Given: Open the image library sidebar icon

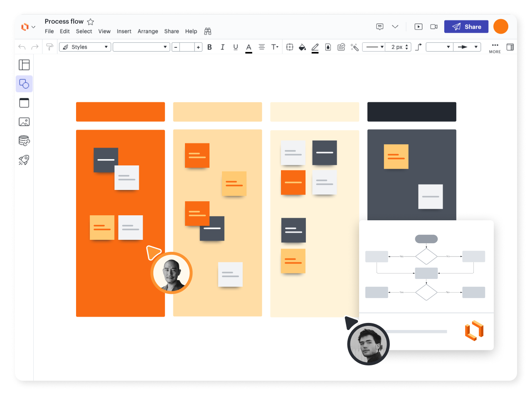Looking at the screenshot, I should pyautogui.click(x=24, y=122).
